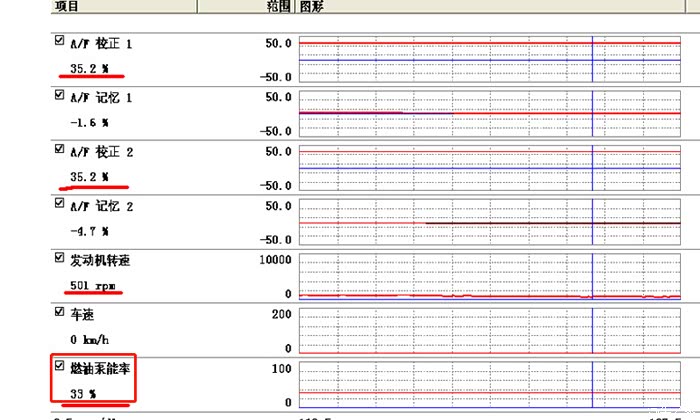Disable the A/F 记忆 2 checkbox
Screen dimensions: 700x420
tap(60, 203)
